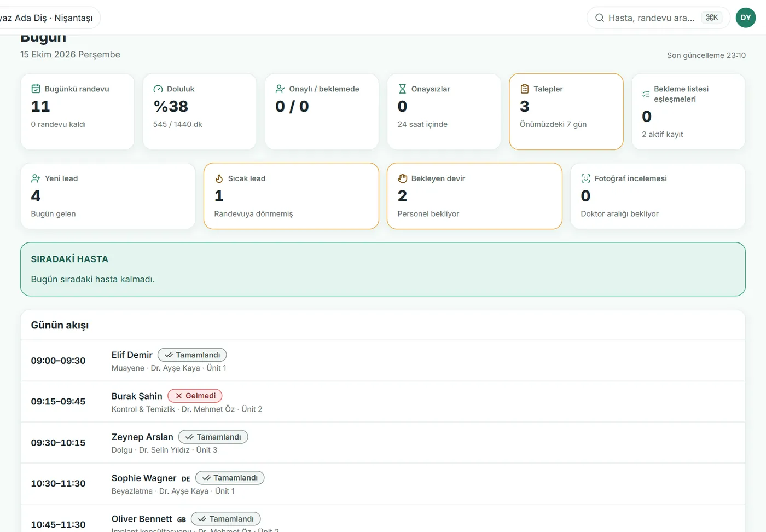The image size is (766, 532).
Task: Click the Günün akışı heading
Action: 60,325
